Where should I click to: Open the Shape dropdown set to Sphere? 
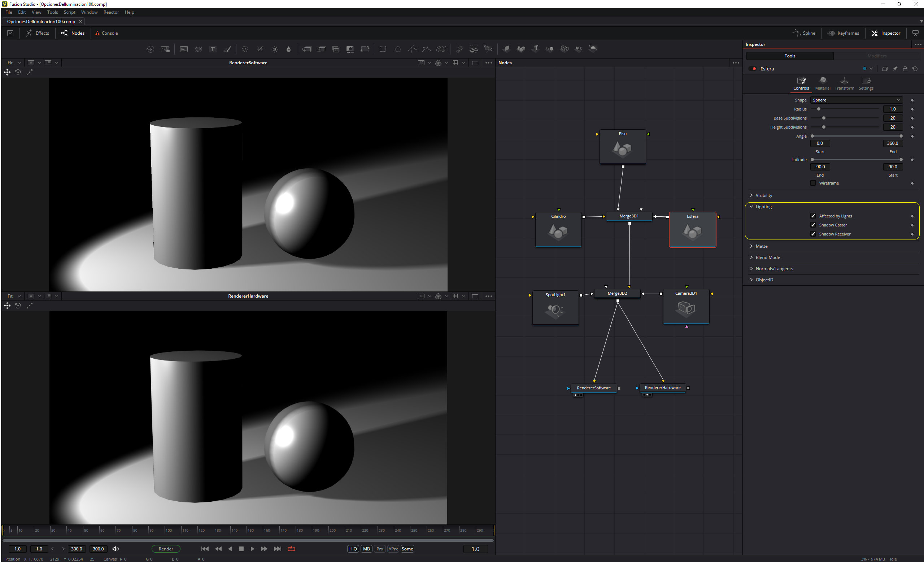tap(856, 100)
